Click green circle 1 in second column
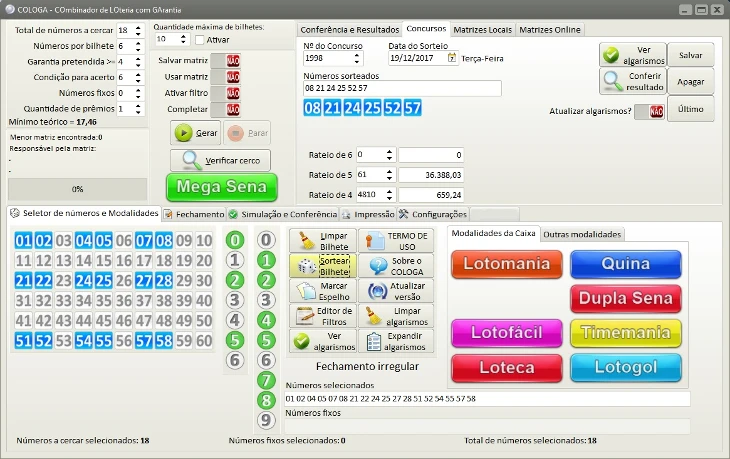 (x=266, y=260)
